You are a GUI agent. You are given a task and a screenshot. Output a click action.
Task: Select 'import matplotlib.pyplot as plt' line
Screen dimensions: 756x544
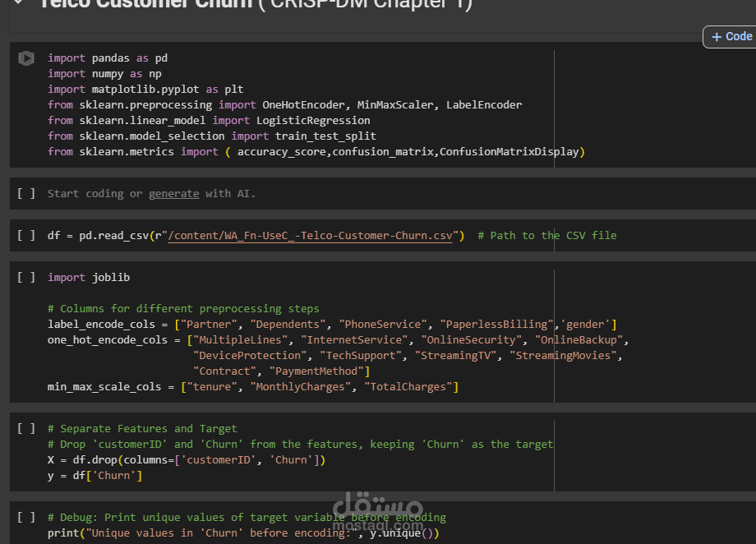145,90
